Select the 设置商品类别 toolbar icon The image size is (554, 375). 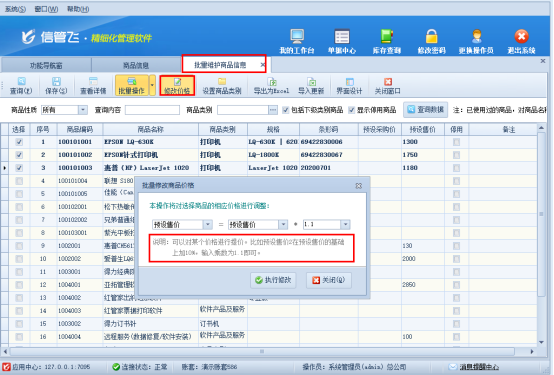222,86
